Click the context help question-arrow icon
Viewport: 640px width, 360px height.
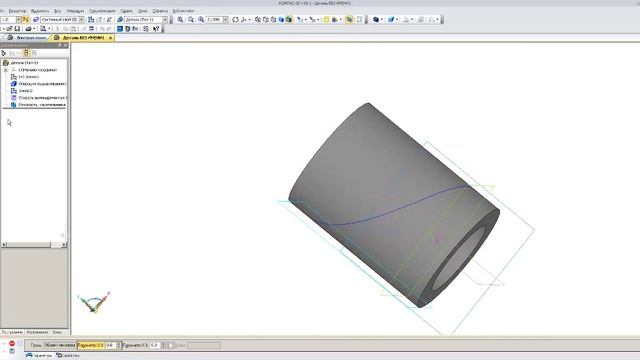(156, 29)
